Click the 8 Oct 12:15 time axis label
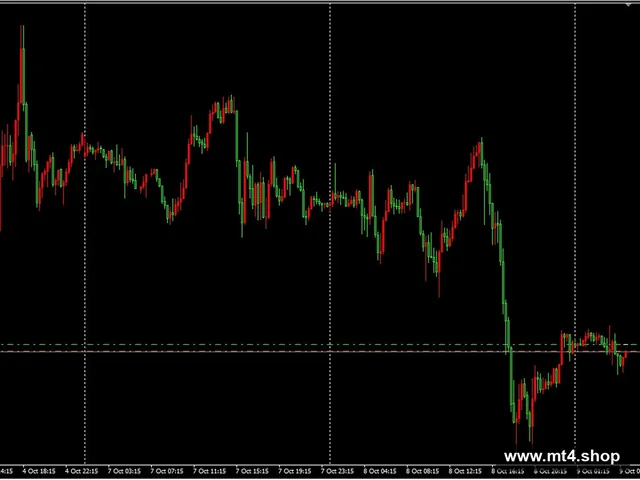The width and height of the screenshot is (640, 480). point(465,471)
